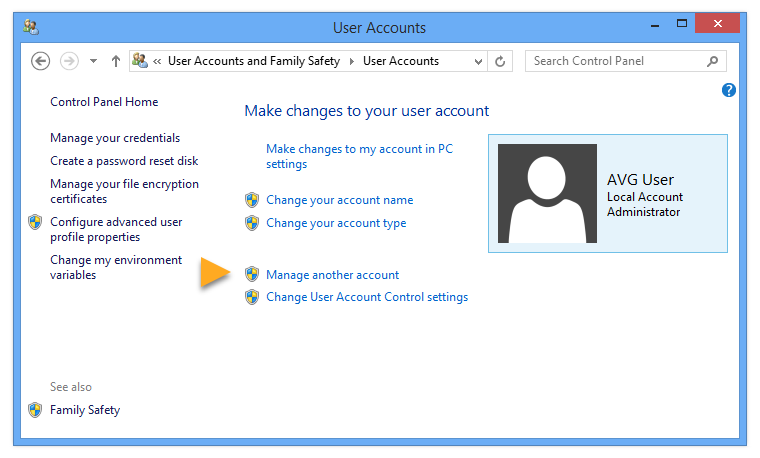
Task: Select User Accounts and Family Safety breadcrumb
Action: click(x=253, y=61)
